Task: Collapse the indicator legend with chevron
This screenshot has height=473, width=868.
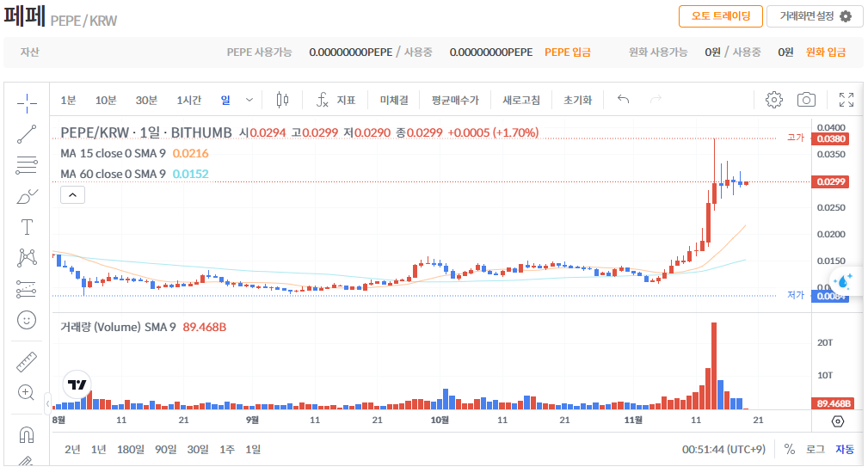Action: coord(72,194)
